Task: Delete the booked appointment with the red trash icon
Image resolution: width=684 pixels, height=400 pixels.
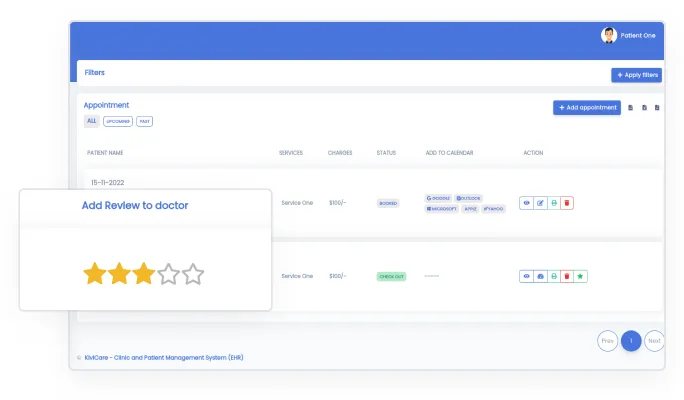Action: click(567, 203)
